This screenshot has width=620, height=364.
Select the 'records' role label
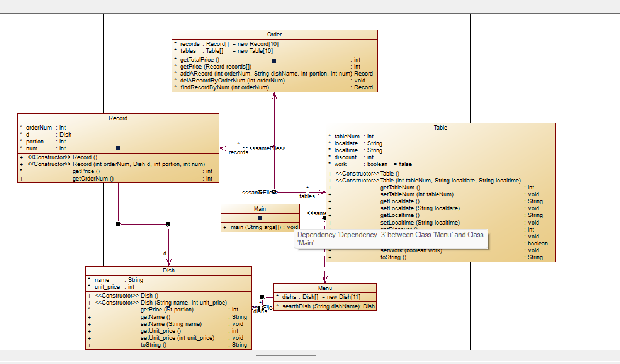(238, 152)
